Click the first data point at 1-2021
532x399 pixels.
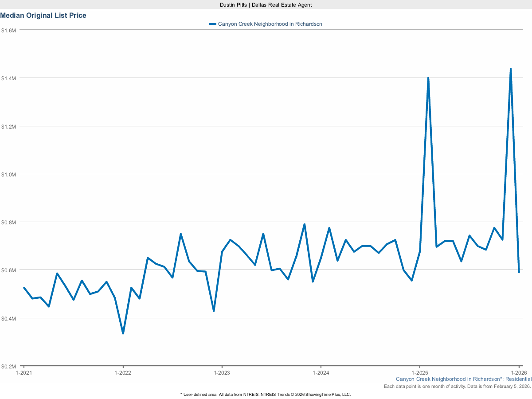[24, 288]
